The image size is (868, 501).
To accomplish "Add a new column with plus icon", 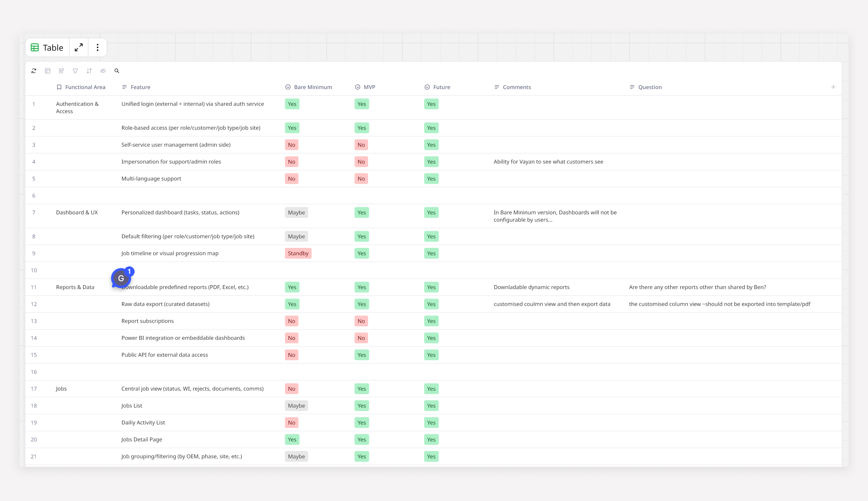I will [x=833, y=87].
